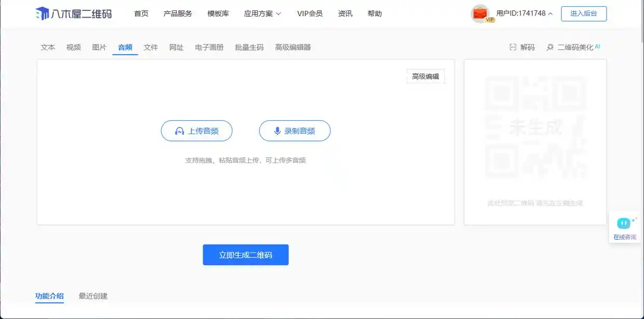
Task: Click the microphone icon in 录制音频
Action: [x=277, y=131]
